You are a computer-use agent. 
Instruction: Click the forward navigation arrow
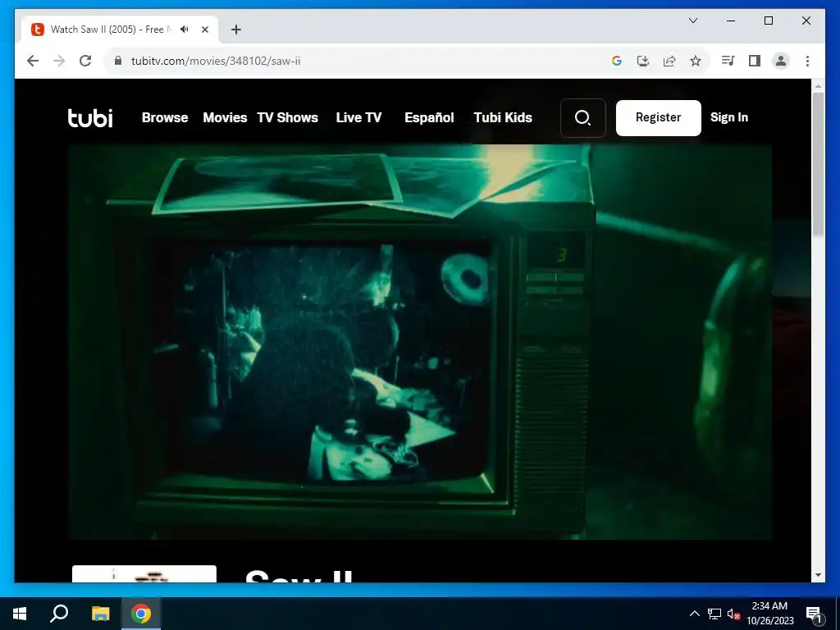(59, 61)
